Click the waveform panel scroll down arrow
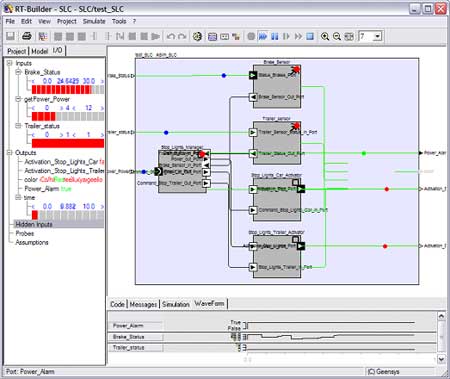 441,359
